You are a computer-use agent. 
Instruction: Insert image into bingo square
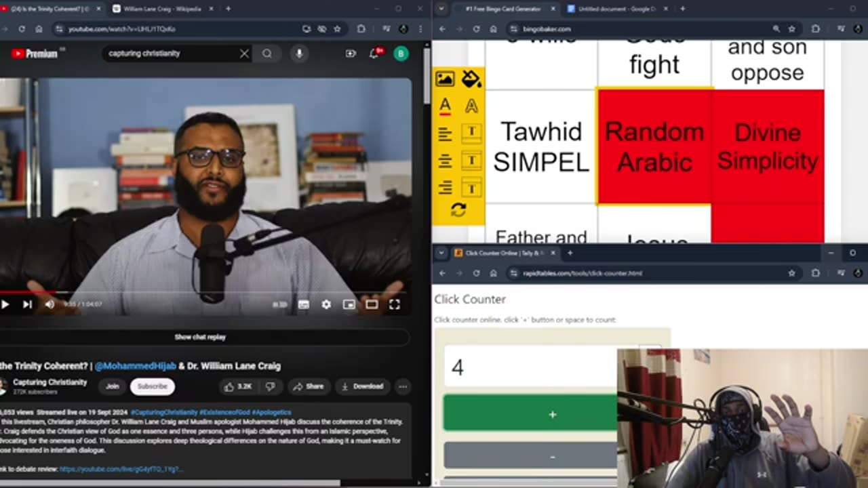click(445, 79)
